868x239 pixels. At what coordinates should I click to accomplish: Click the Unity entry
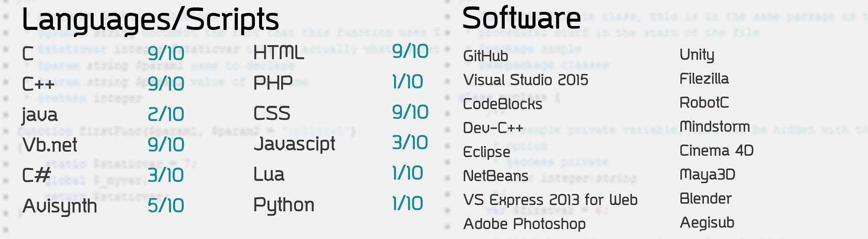coord(697,55)
